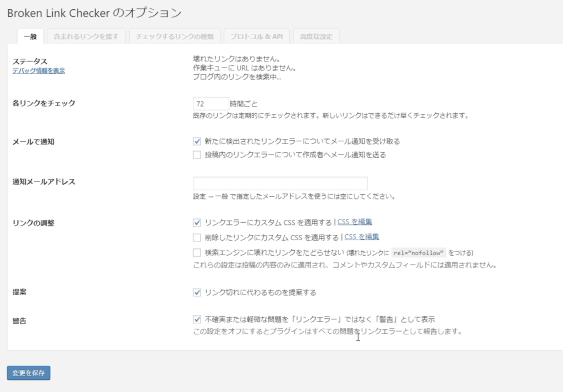This screenshot has height=392, width=563.
Task: Enable 検索エンジンに壊れたリンクをたどらせない checkbox
Action: click(197, 252)
